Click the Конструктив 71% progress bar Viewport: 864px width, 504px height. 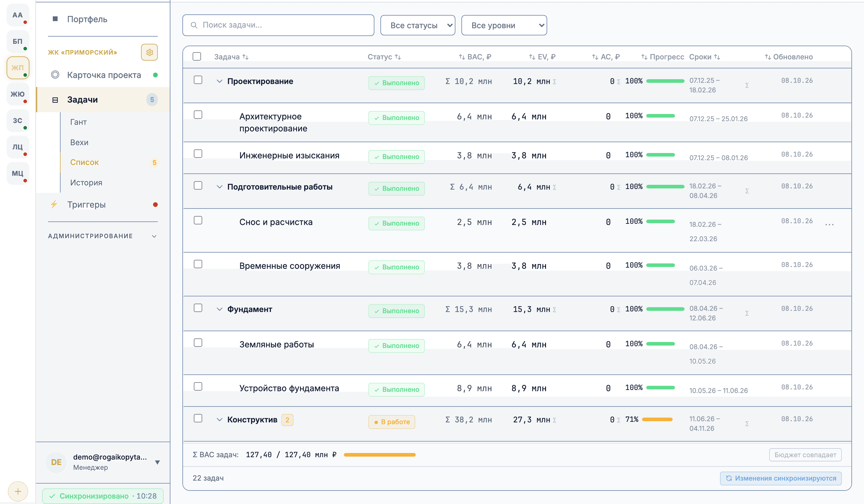(x=657, y=419)
